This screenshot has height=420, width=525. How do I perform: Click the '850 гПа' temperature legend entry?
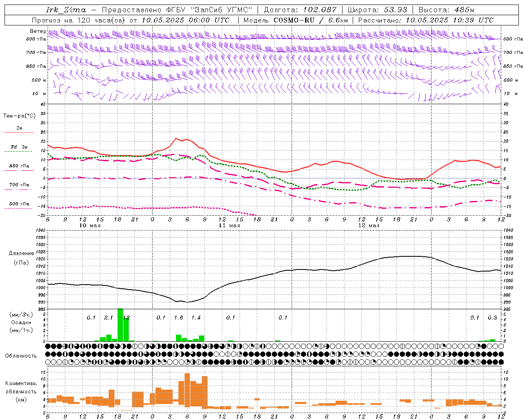(x=19, y=166)
